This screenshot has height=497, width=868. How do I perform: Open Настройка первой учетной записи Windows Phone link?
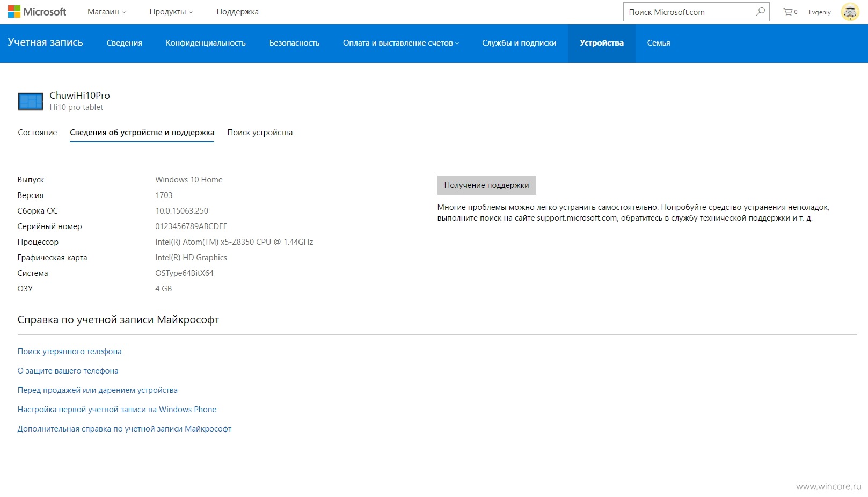[117, 410]
